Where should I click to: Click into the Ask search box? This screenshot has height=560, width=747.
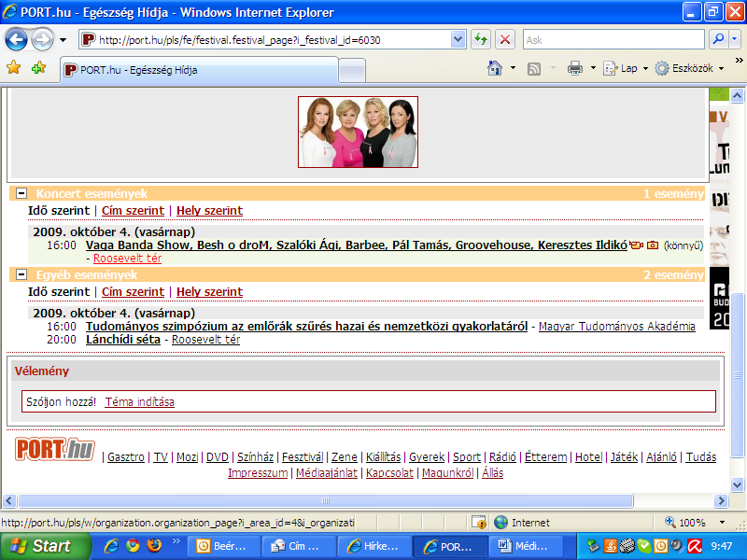(613, 40)
